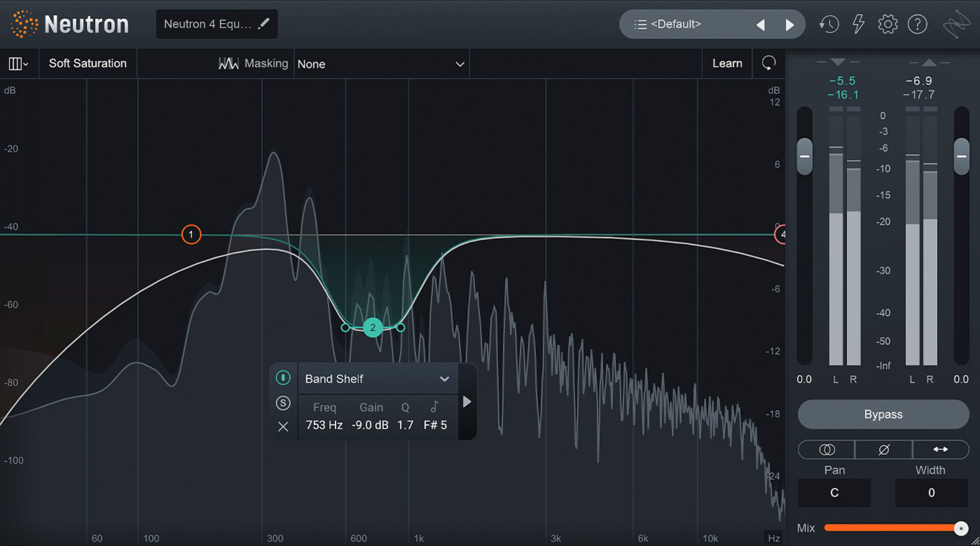Viewport: 980px width, 546px height.
Task: Open the settings gear
Action: point(888,23)
